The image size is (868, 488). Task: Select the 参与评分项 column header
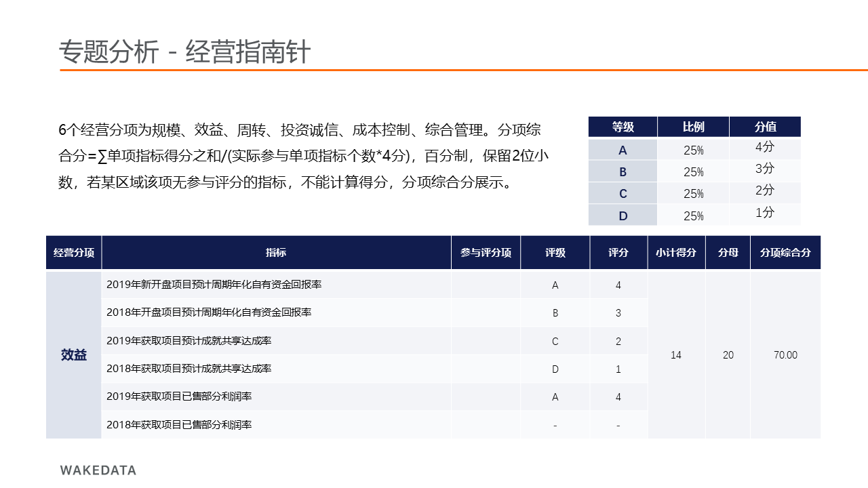click(486, 253)
